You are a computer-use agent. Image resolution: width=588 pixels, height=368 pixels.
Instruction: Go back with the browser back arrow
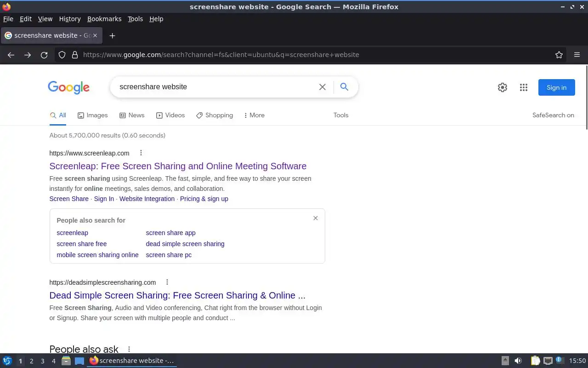click(11, 55)
